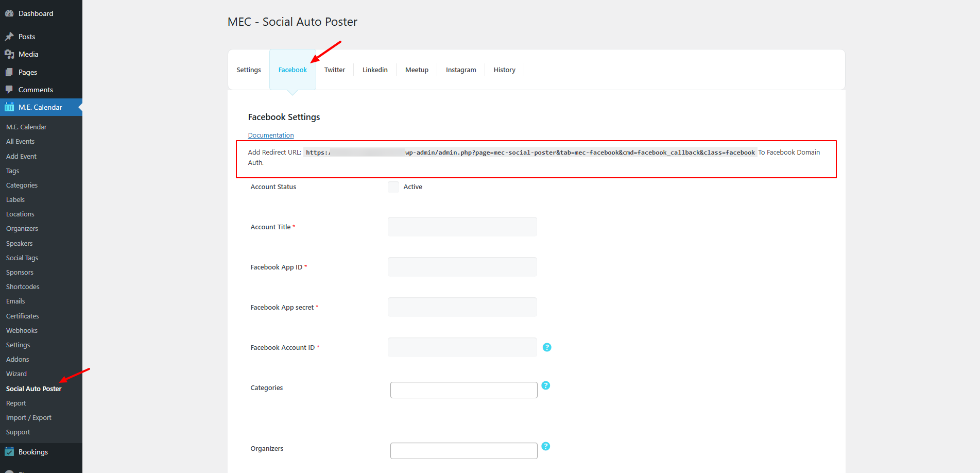Open help tooltip for Organizers field

click(x=546, y=446)
